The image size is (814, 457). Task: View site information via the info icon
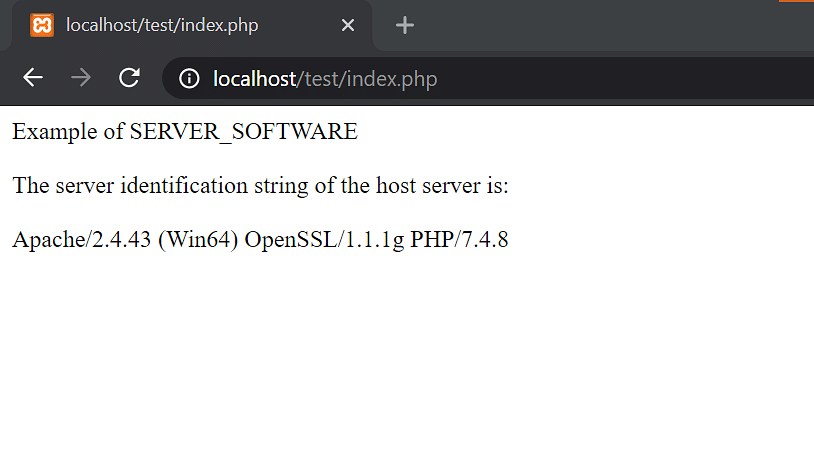[189, 79]
